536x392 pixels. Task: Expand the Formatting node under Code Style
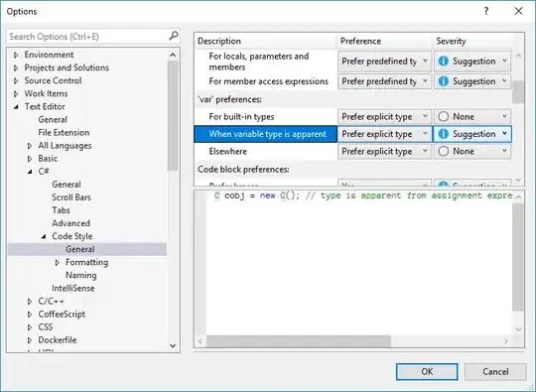click(58, 262)
